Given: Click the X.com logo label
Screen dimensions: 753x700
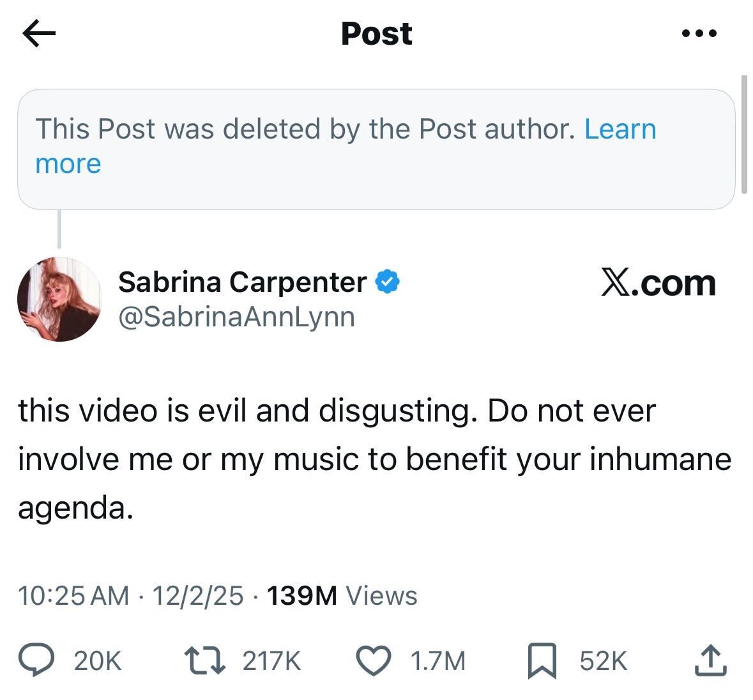Looking at the screenshot, I should pos(658,283).
